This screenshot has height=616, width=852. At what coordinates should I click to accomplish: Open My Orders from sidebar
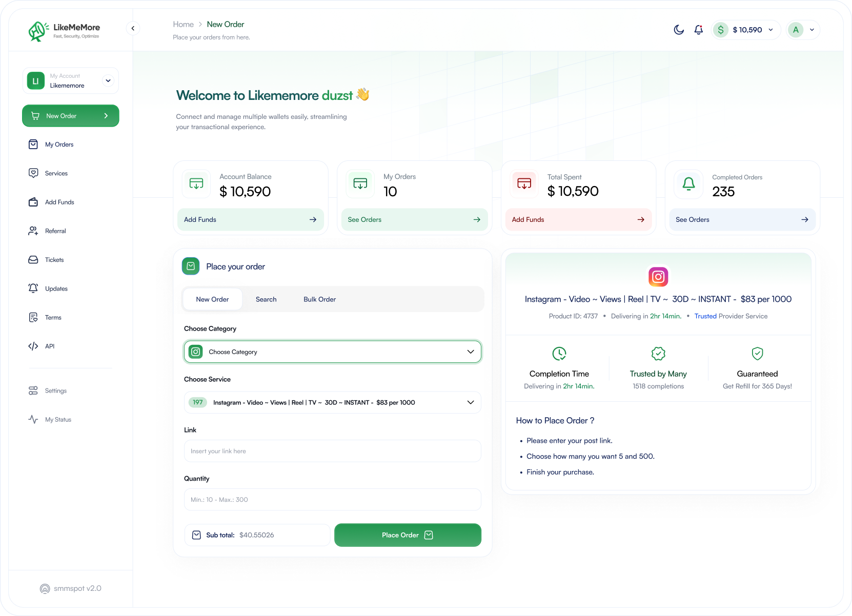click(x=59, y=145)
